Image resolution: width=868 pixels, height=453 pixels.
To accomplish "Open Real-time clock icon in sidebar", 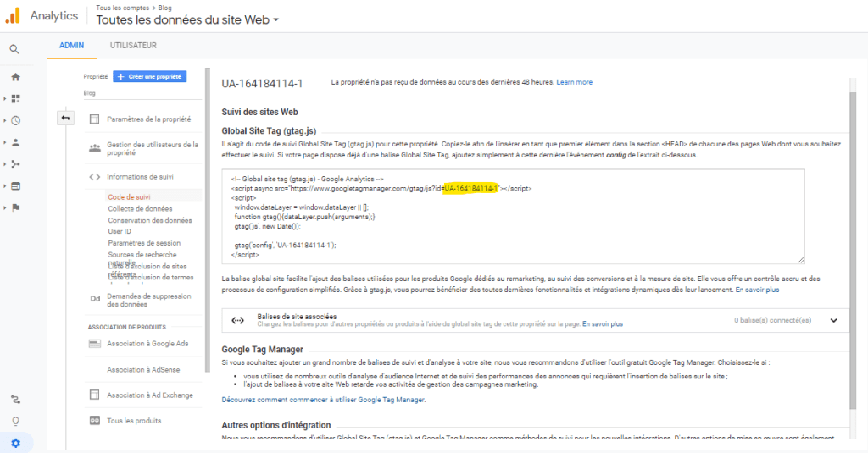I will click(x=15, y=120).
